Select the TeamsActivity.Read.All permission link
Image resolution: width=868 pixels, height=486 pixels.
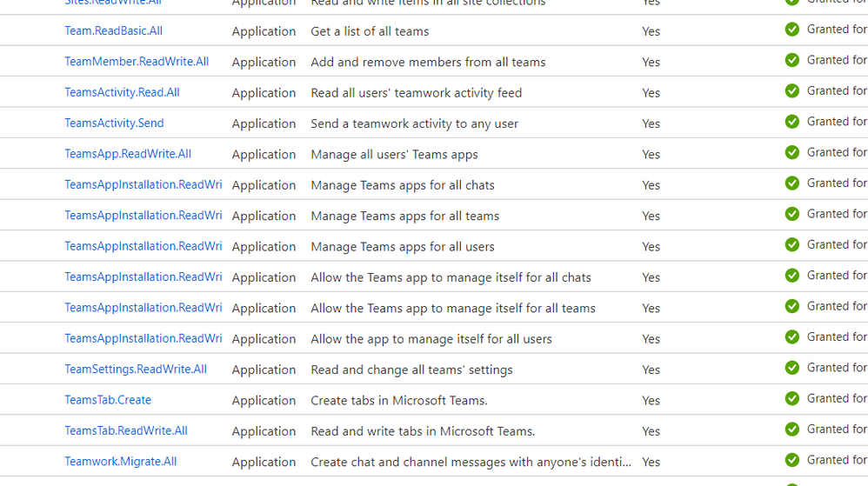pos(122,92)
